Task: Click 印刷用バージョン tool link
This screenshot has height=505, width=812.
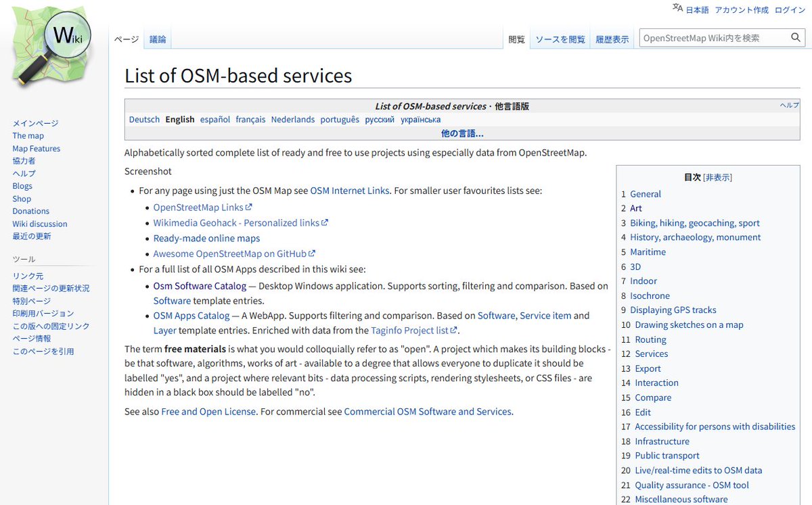Action: pyautogui.click(x=43, y=314)
